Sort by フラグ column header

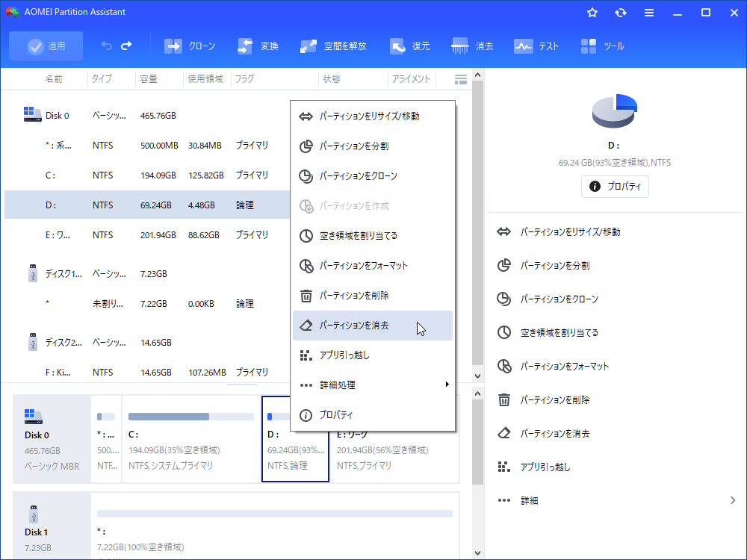[x=244, y=79]
